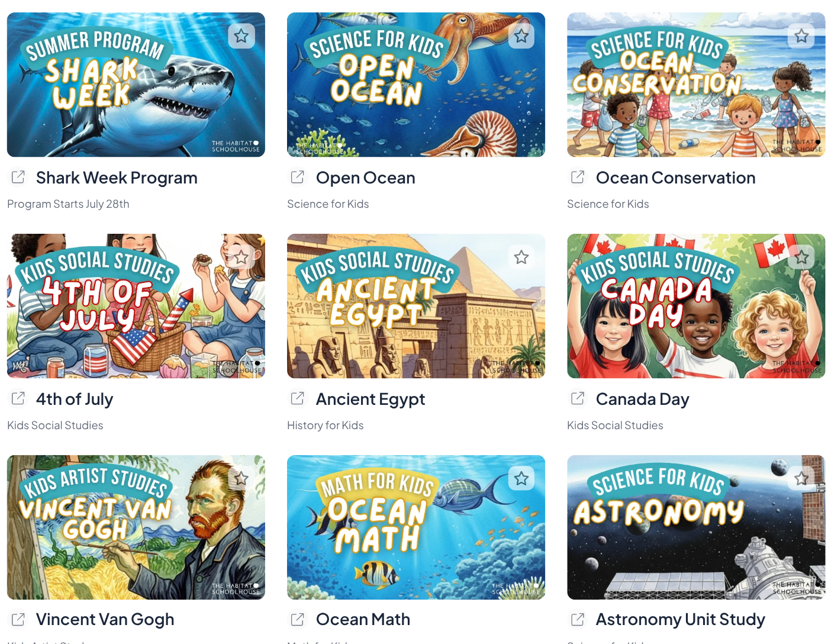828x644 pixels.
Task: Open external link icon beside Canada Day
Action: click(578, 398)
